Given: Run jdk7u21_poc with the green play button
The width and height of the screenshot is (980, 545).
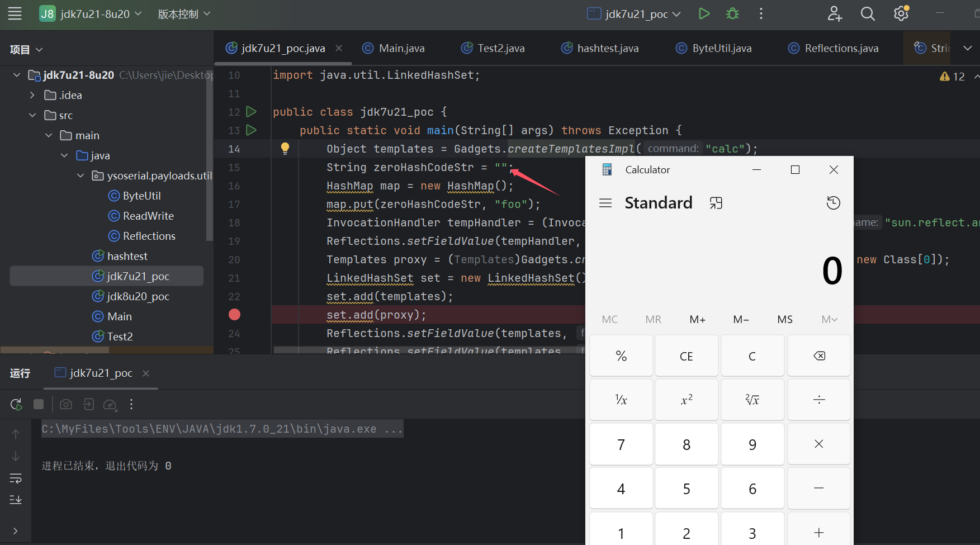Looking at the screenshot, I should [x=704, y=14].
